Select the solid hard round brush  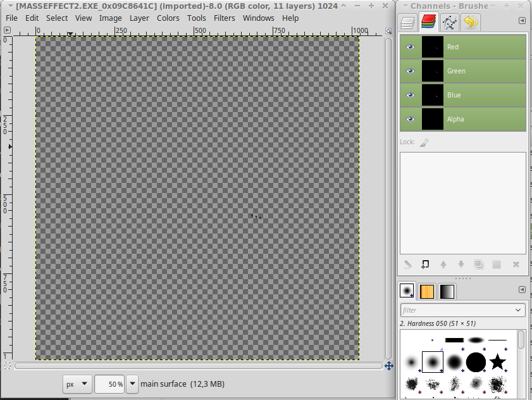[476, 362]
